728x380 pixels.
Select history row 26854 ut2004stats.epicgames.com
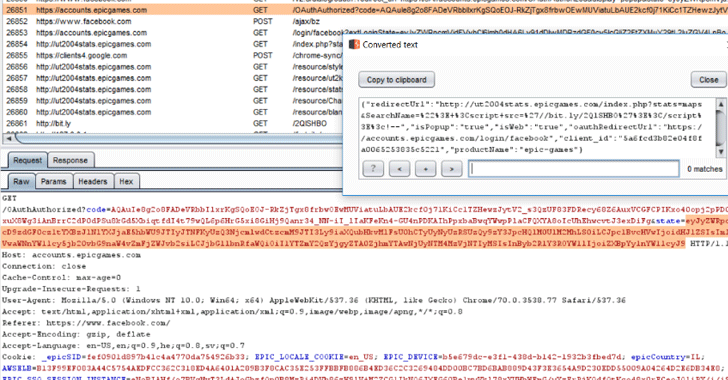pos(172,44)
